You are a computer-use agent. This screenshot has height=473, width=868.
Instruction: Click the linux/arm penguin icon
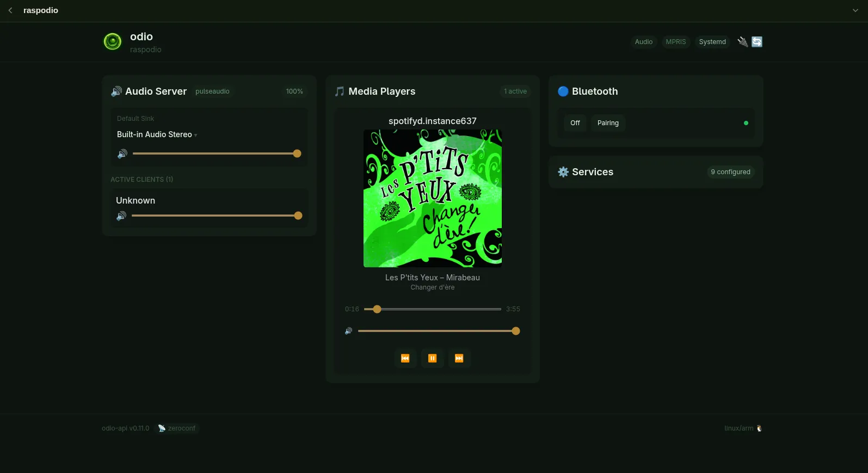[759, 428]
